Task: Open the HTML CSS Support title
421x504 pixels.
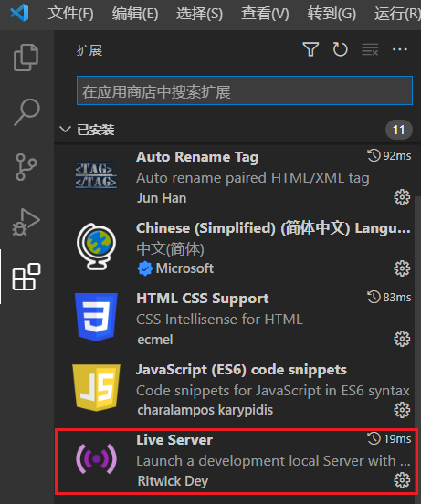Action: coord(203,299)
